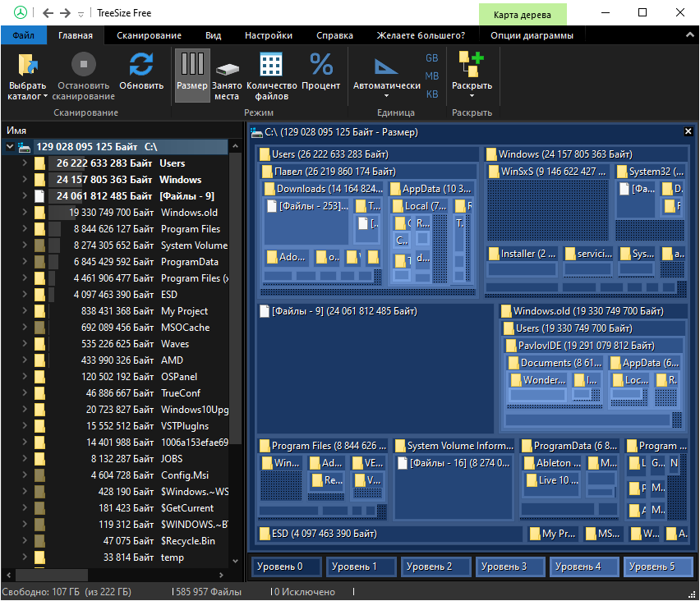Select the Уровень 1 button
700x601 pixels.
pos(361,567)
